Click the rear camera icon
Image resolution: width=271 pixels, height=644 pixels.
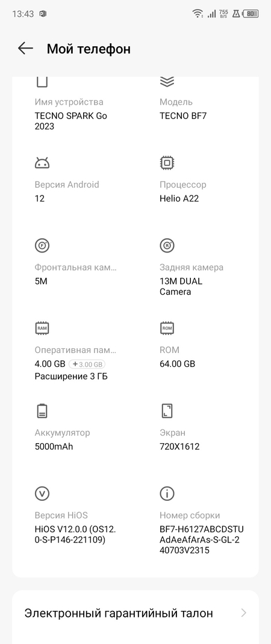click(x=167, y=245)
